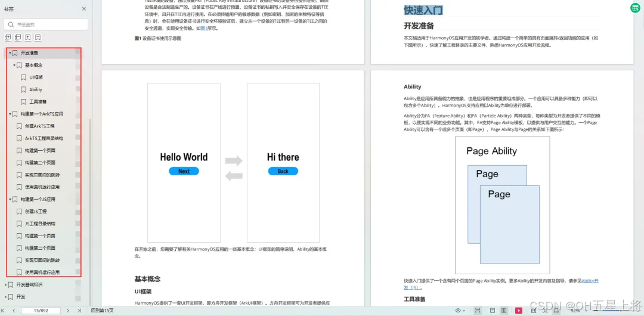Click the Next button in the Hello World figure
This screenshot has height=316, width=644.
[184, 171]
